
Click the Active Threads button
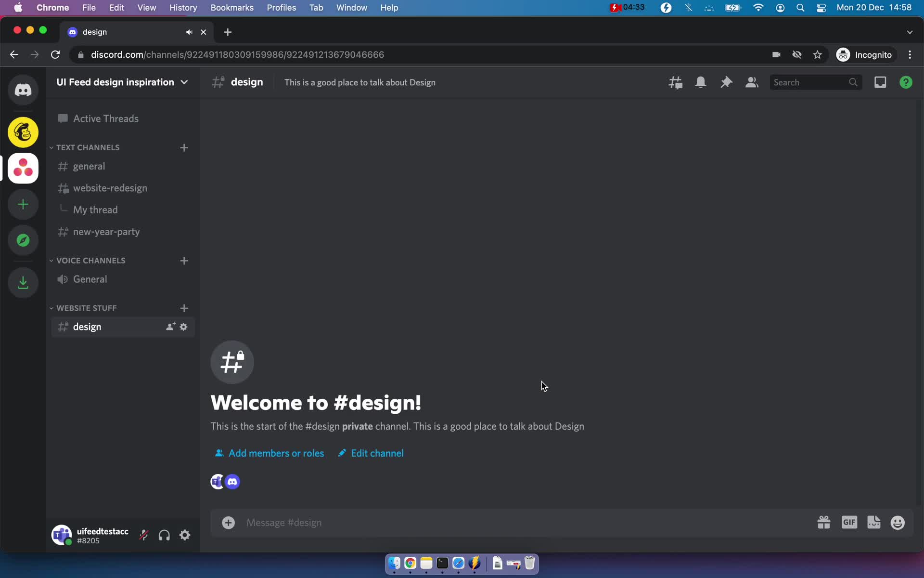(99, 118)
